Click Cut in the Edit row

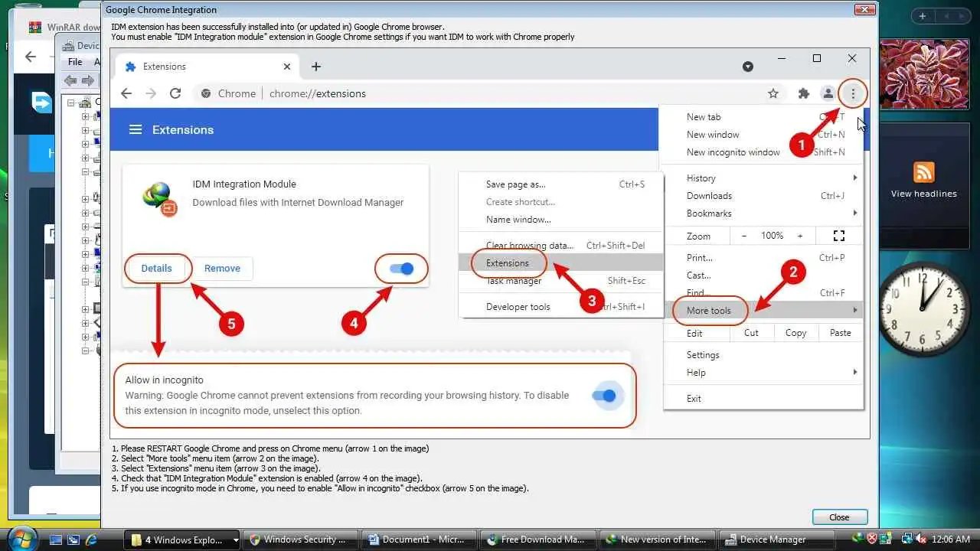tap(751, 333)
